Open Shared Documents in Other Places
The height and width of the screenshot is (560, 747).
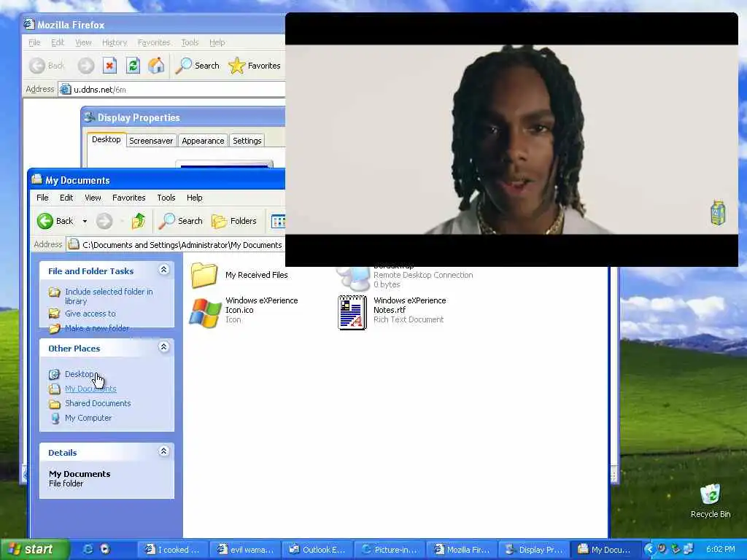(98, 403)
